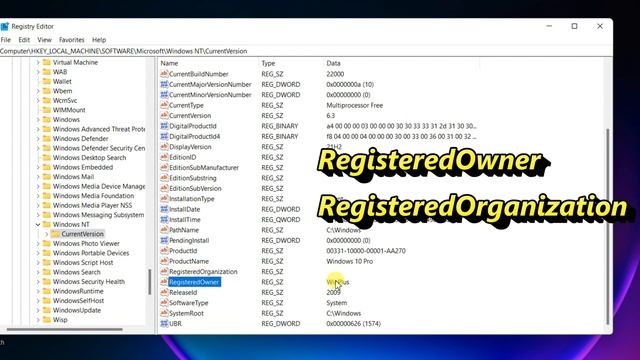Select the EditionSubVersion value name
The width and height of the screenshot is (640, 360).
[x=195, y=189]
